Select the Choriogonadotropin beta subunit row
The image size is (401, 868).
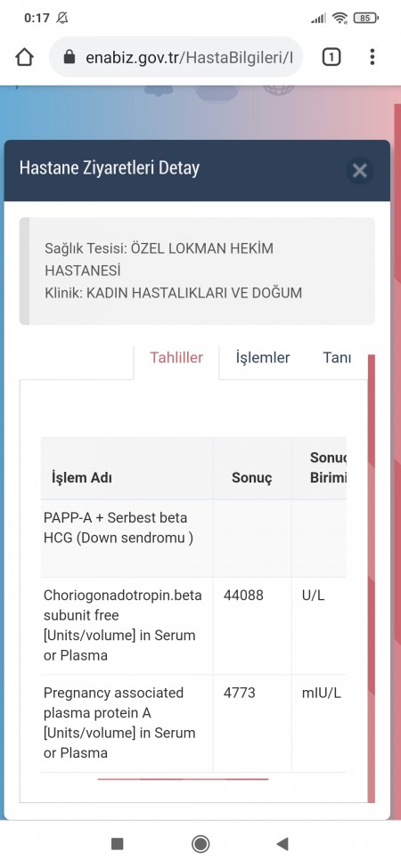pyautogui.click(x=193, y=626)
